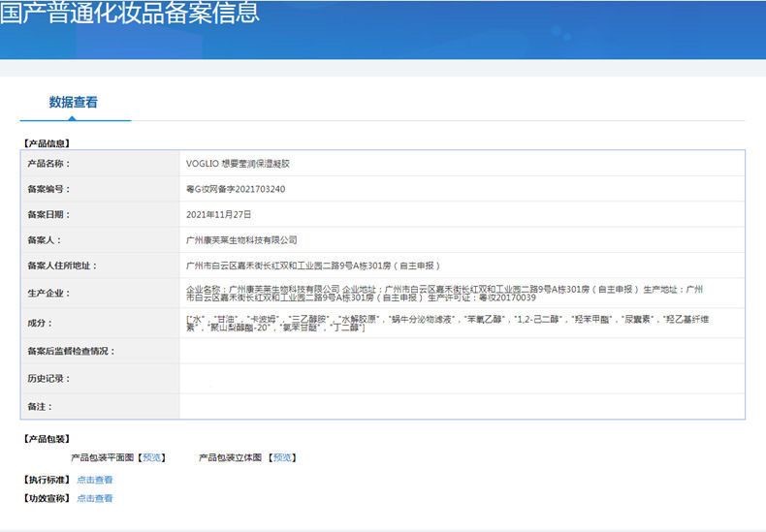Click the 【执行标准】 label
This screenshot has width=766, height=532.
click(47, 480)
